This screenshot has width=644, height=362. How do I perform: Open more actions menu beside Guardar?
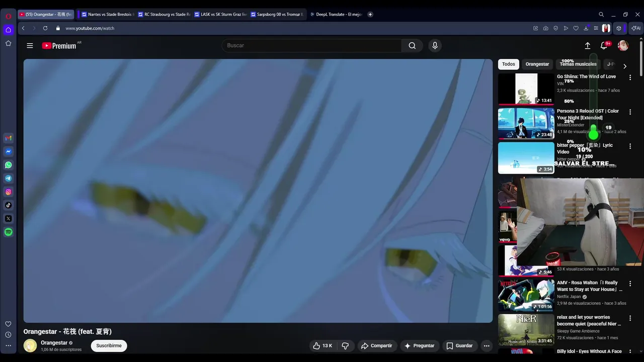click(x=486, y=346)
